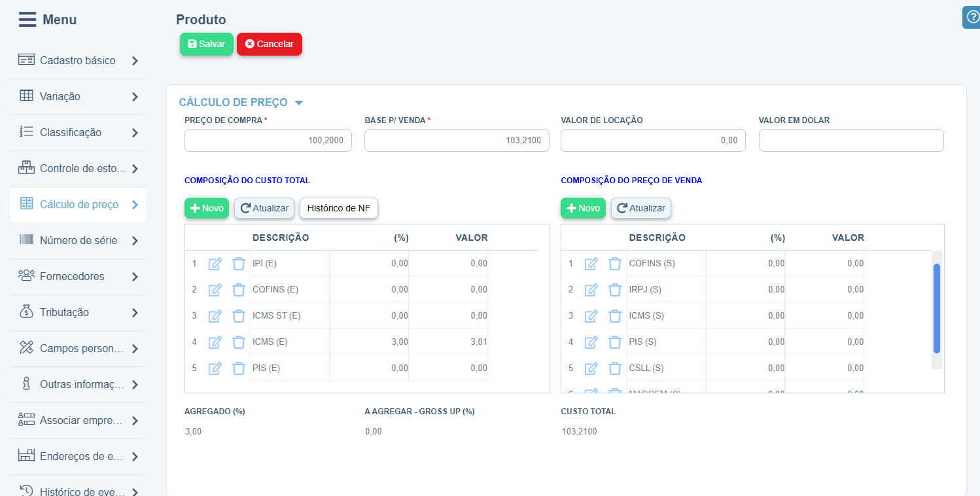Open Histórico de NF
980x496 pixels.
click(x=338, y=208)
